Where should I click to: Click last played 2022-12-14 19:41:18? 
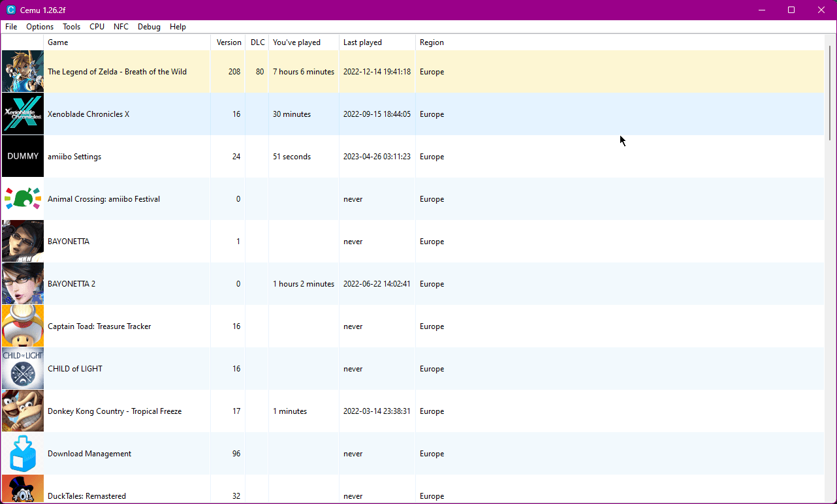pos(377,72)
